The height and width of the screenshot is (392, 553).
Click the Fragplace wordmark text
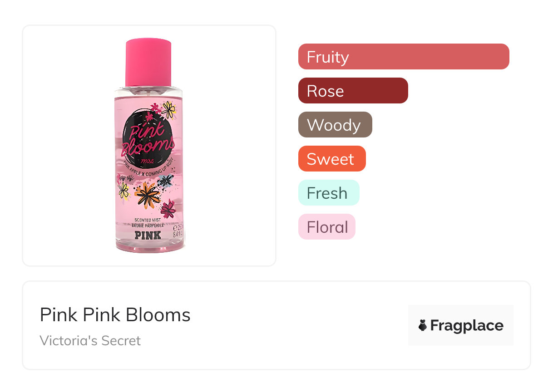pos(466,325)
